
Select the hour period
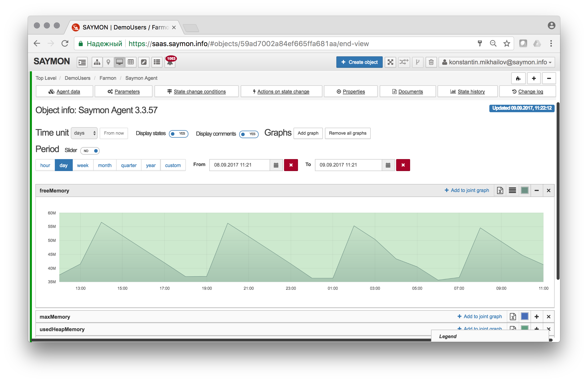pos(45,165)
